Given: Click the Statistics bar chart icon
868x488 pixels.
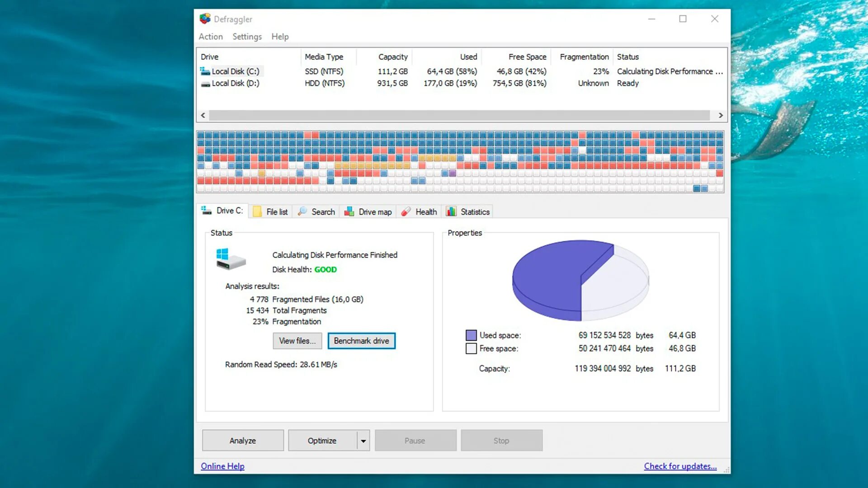Looking at the screenshot, I should [x=451, y=211].
